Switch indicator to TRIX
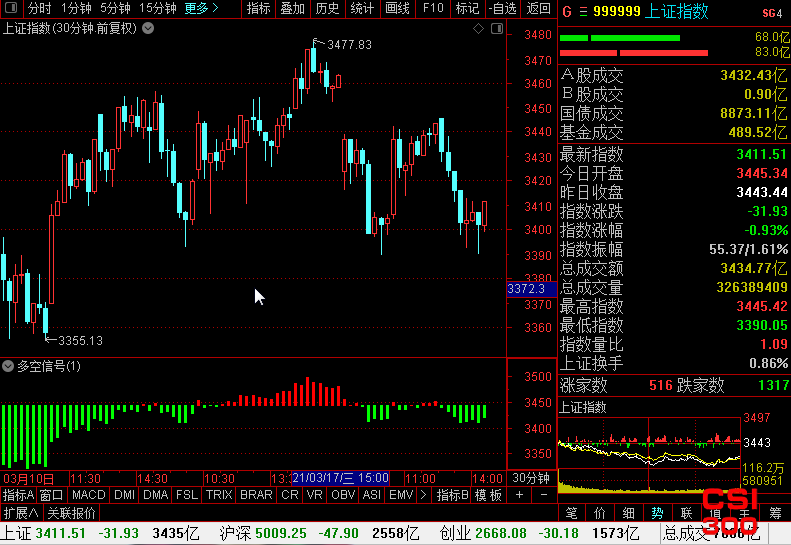Screen dimensions: 791x545 point(219,495)
